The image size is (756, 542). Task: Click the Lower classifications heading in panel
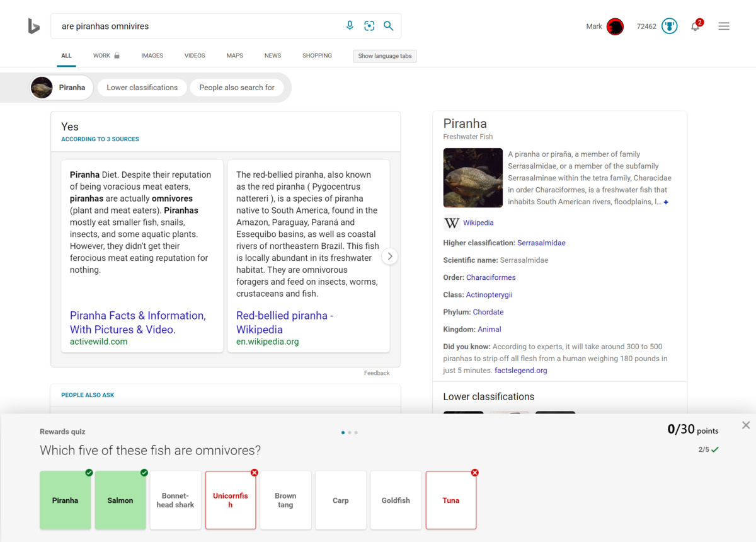[x=489, y=396]
